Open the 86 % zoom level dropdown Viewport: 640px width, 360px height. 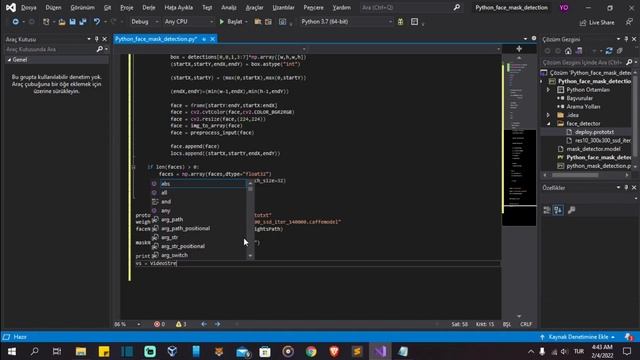[139, 324]
